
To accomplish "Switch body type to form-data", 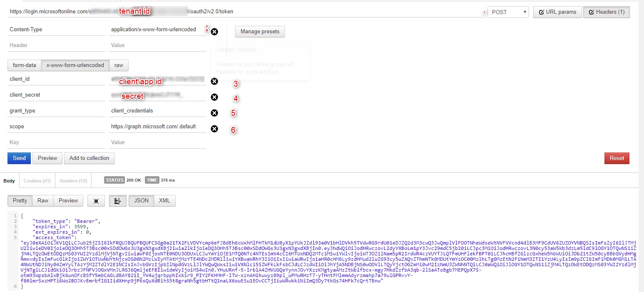I will (x=25, y=65).
